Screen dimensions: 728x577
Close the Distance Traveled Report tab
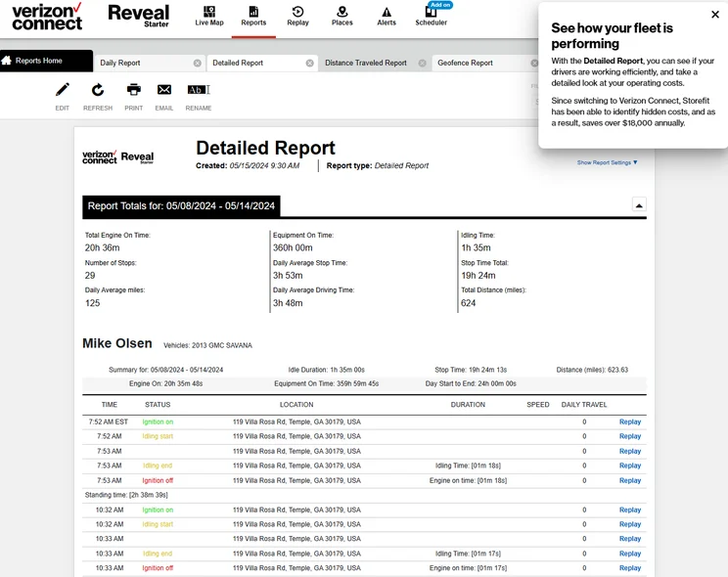[x=422, y=64]
